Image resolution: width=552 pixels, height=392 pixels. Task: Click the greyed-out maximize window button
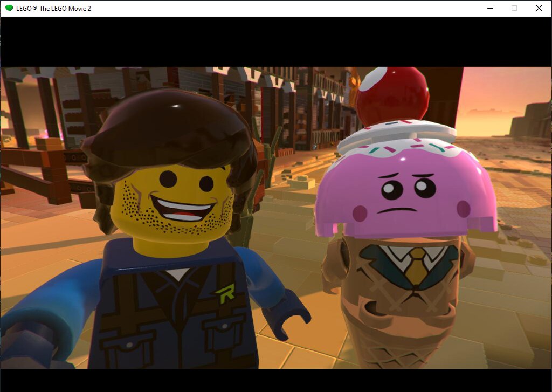pos(514,8)
